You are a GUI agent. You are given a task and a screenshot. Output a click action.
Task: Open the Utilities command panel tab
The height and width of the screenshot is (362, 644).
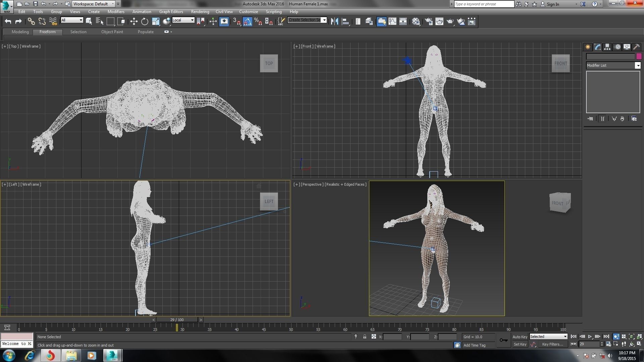636,47
